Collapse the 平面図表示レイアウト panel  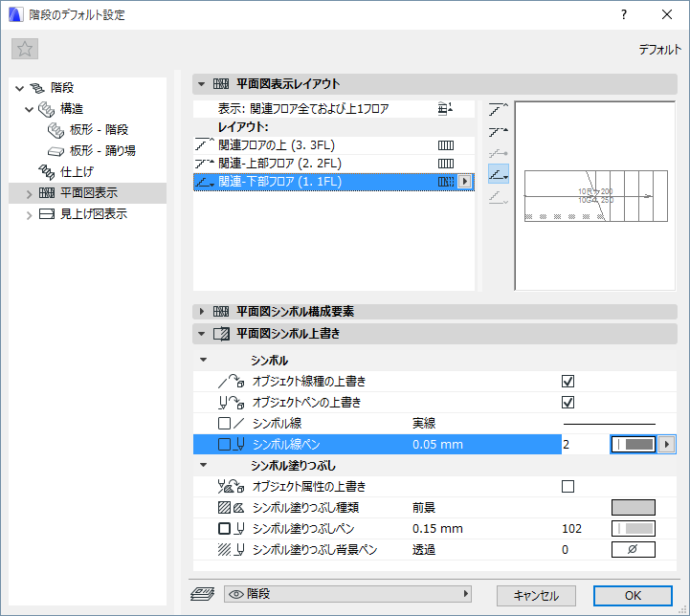coord(202,84)
